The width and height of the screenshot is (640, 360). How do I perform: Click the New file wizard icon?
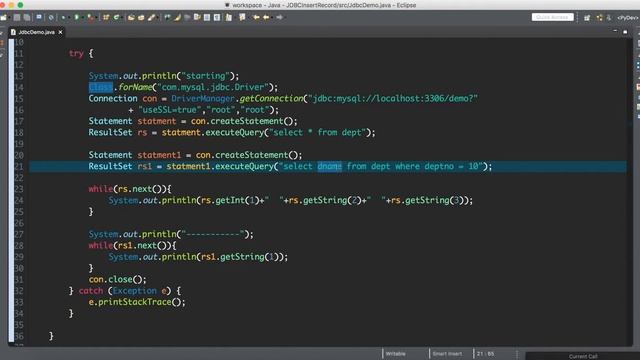pyautogui.click(x=3, y=18)
